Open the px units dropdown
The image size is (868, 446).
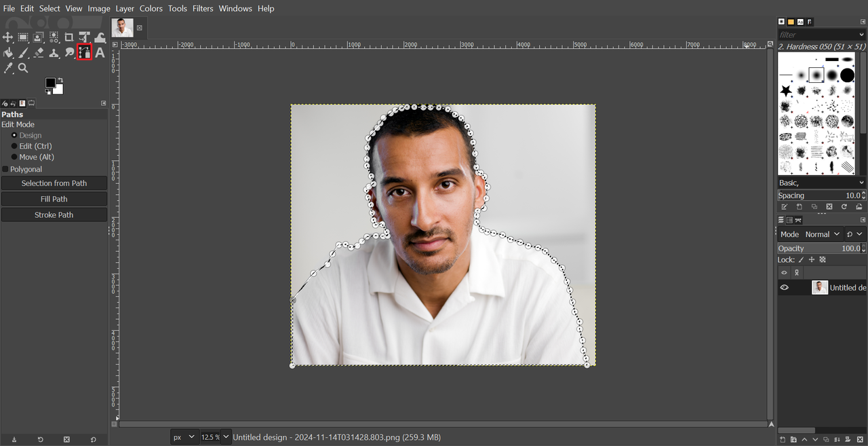tap(184, 437)
